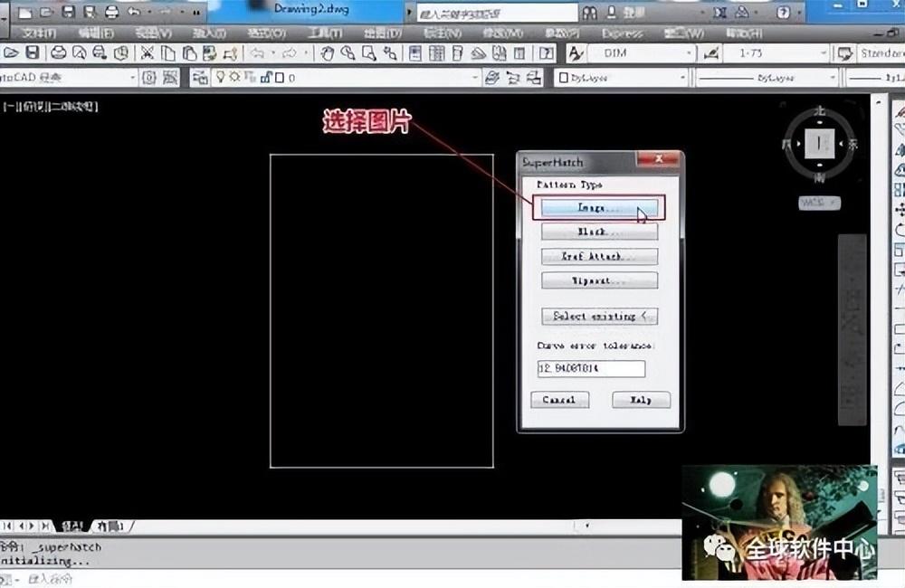Expand the help dropdown arrow in title bar
The width and height of the screenshot is (905, 588).
coord(799,12)
